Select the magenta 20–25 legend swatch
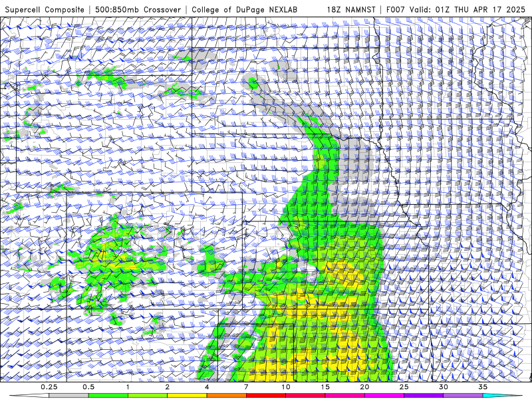Screen dimensions: 532x399 coord(384,396)
